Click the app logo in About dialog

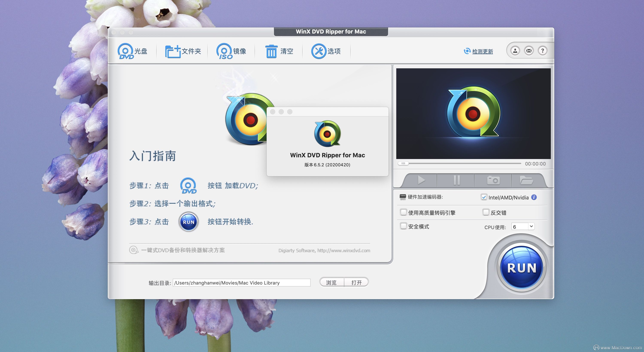pyautogui.click(x=327, y=133)
